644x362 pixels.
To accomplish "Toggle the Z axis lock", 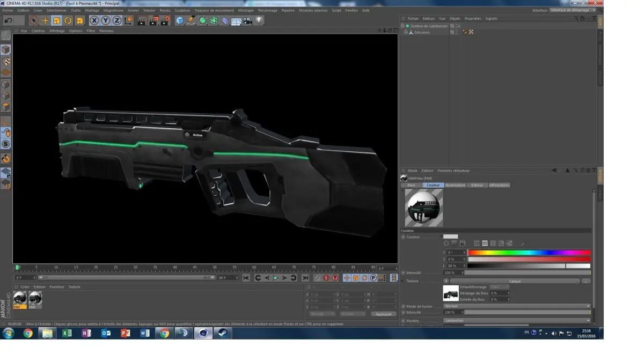I will pyautogui.click(x=117, y=20).
